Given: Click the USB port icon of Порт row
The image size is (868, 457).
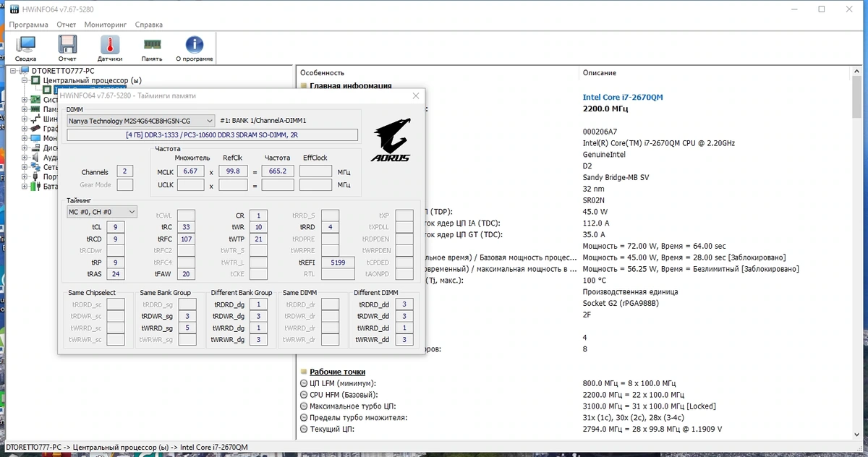Looking at the screenshot, I should pyautogui.click(x=37, y=176).
